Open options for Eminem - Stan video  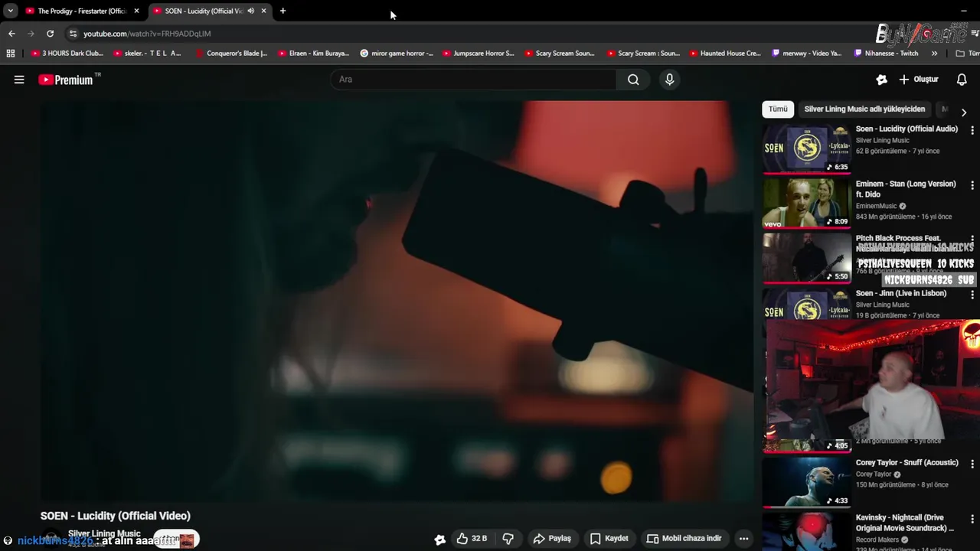click(972, 186)
